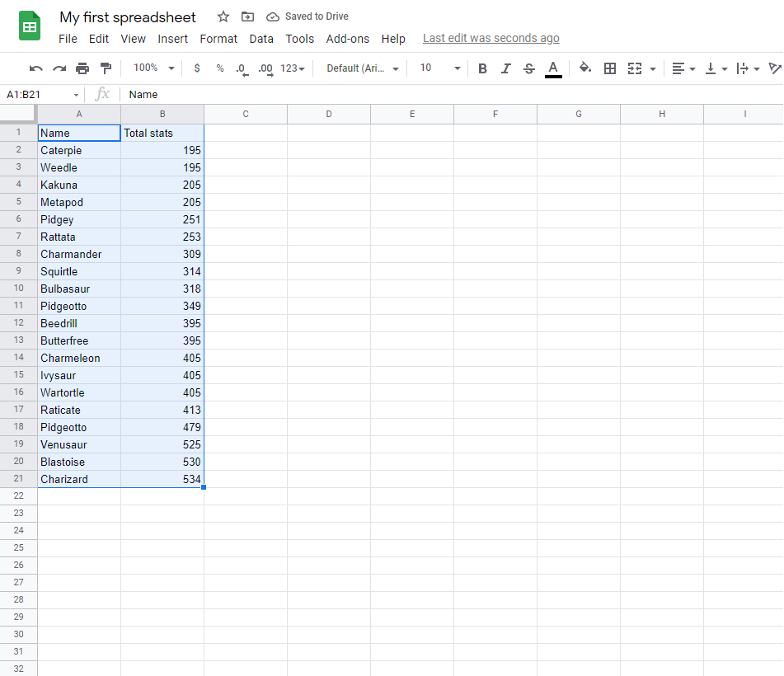
Task: Toggle strikethrough formatting
Action: (529, 68)
